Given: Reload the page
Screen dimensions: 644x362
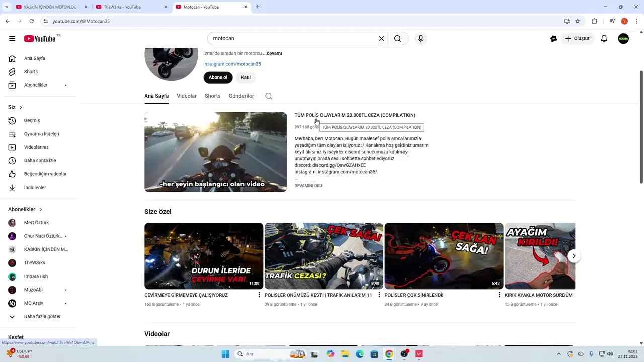Looking at the screenshot, I should click(x=32, y=21).
